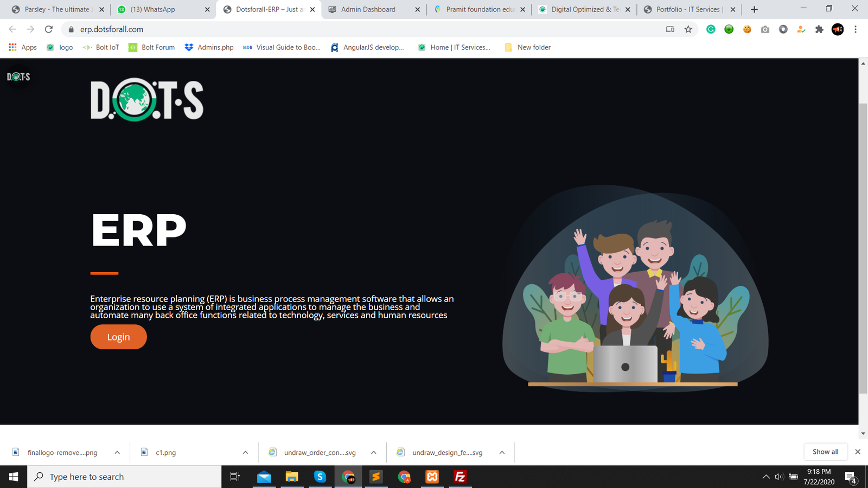The width and height of the screenshot is (868, 488).
Task: Open the Extensions puzzle piece icon
Action: click(x=819, y=29)
